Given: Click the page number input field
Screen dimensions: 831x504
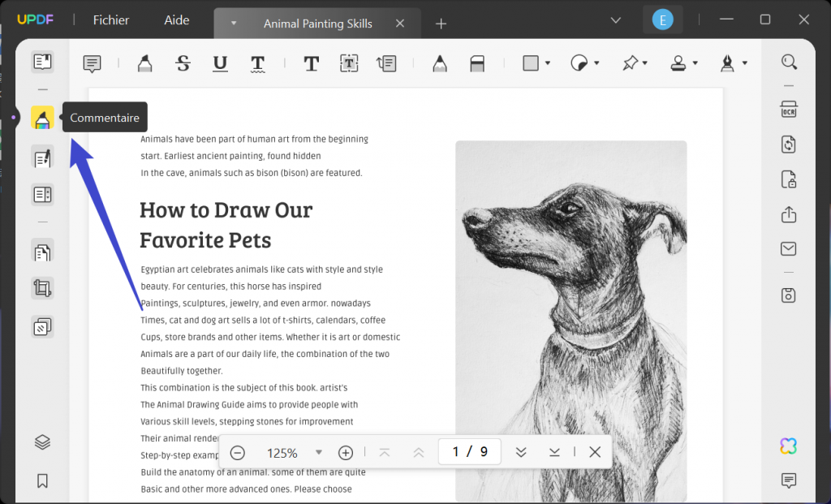Looking at the screenshot, I should (x=469, y=452).
